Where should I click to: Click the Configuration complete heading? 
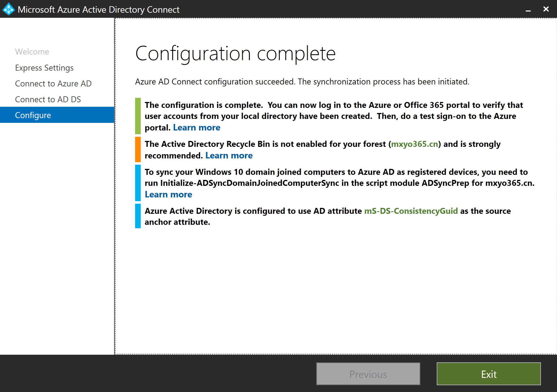click(235, 53)
